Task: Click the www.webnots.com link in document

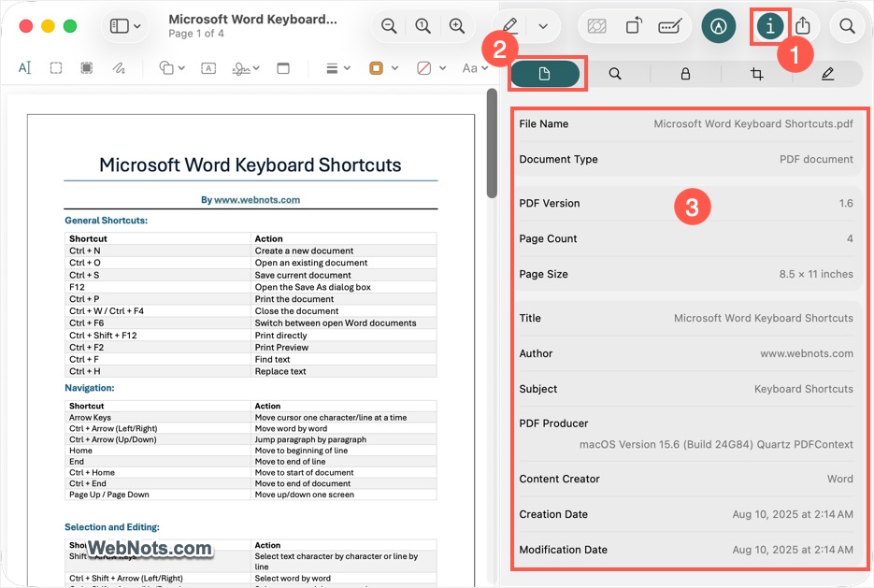Action: click(257, 199)
